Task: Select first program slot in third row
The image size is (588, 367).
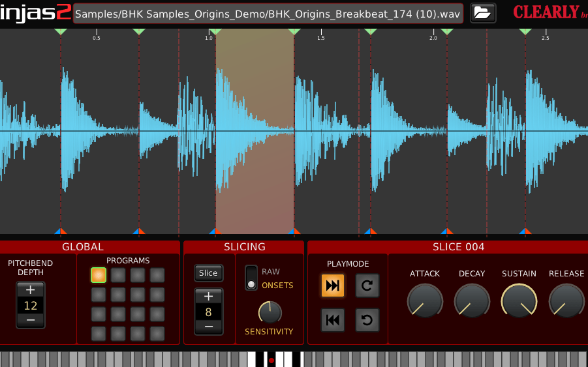Action: pos(99,314)
